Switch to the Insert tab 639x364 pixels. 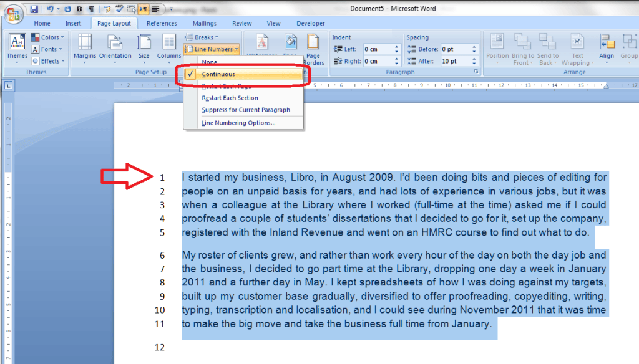click(73, 23)
